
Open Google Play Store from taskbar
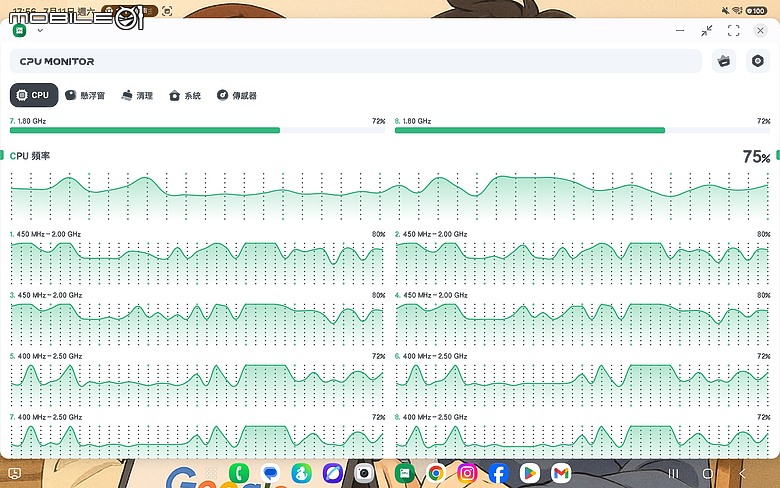click(x=529, y=473)
